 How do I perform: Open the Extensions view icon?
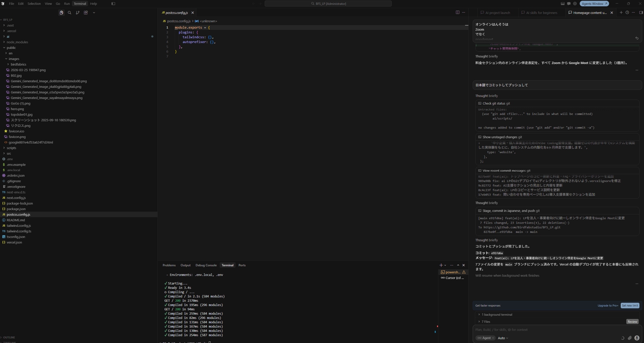[86, 13]
